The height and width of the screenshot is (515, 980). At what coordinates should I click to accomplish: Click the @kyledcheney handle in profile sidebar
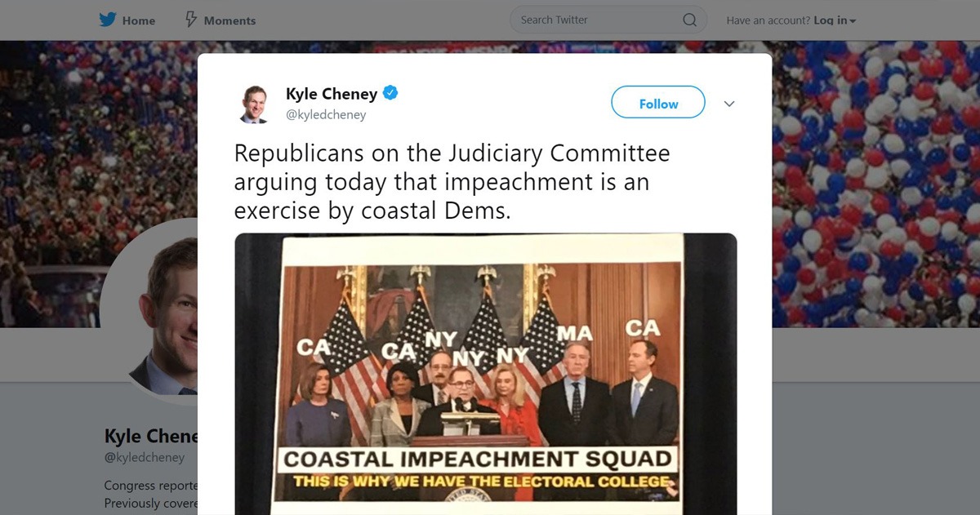pyautogui.click(x=145, y=458)
